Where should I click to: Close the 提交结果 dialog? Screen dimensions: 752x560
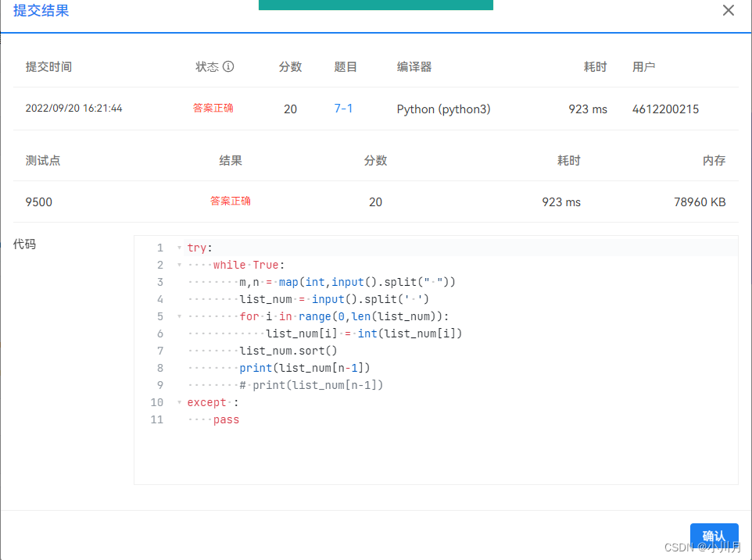(729, 10)
